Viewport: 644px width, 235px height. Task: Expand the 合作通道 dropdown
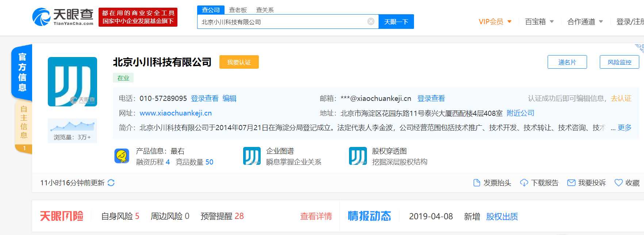[x=585, y=22]
